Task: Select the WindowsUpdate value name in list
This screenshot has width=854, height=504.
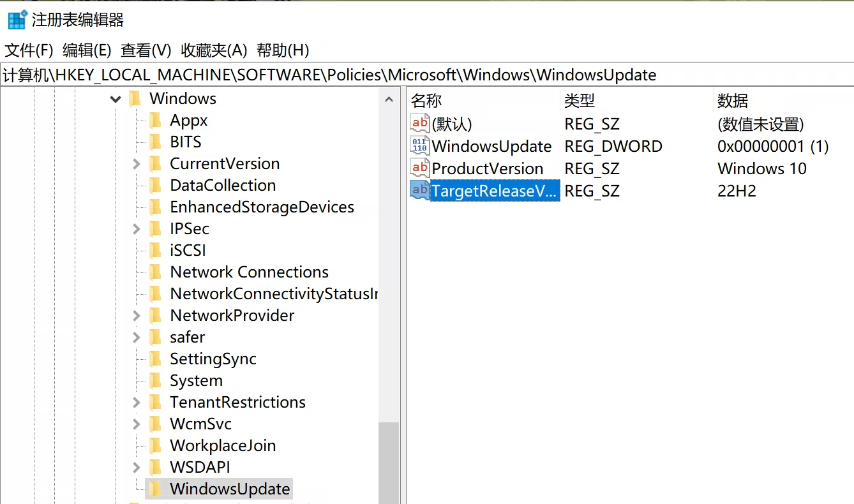Action: (491, 146)
